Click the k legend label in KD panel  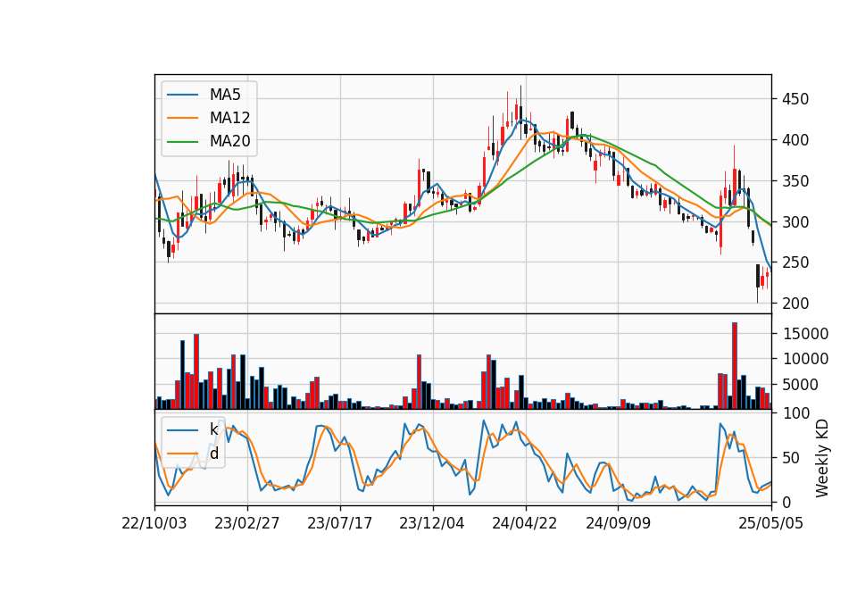point(213,429)
